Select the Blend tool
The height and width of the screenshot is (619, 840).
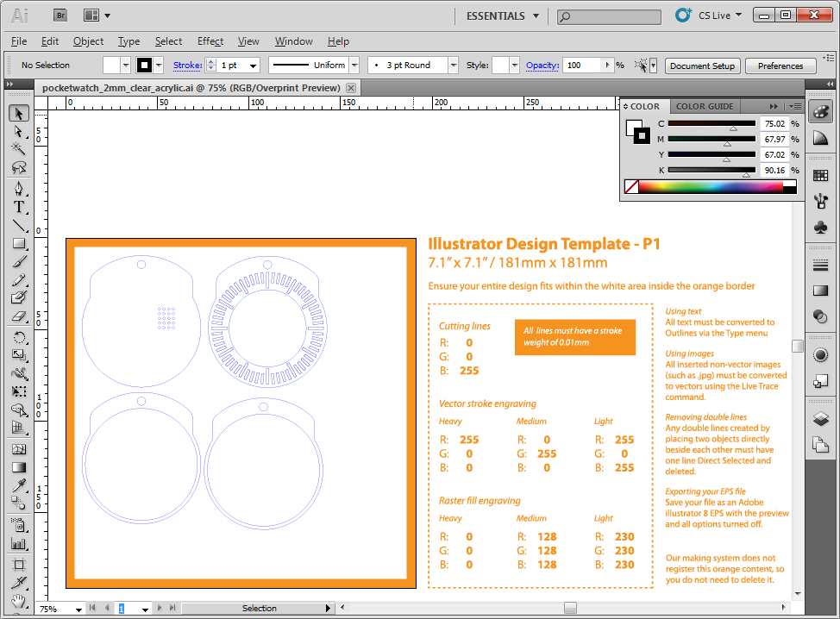click(19, 503)
